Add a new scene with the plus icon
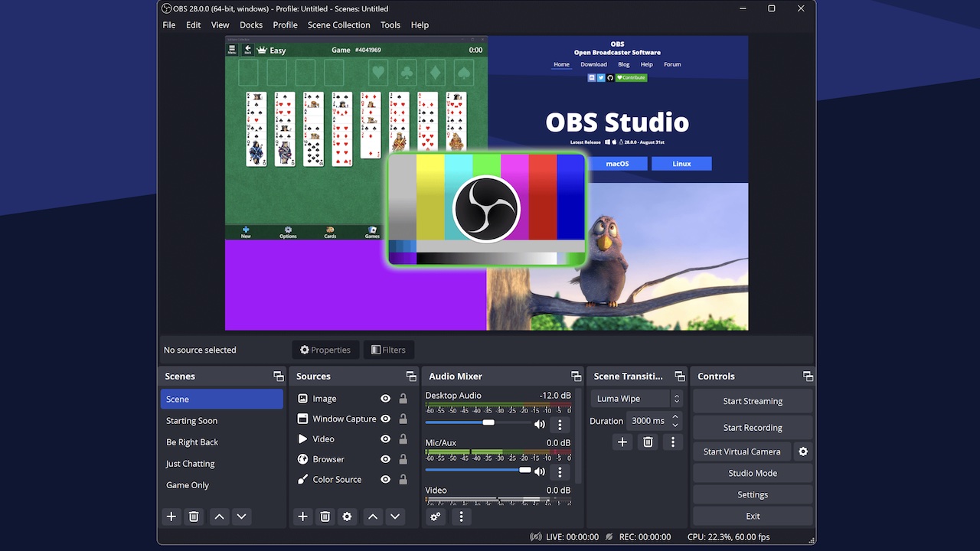The height and width of the screenshot is (551, 980). (x=171, y=517)
